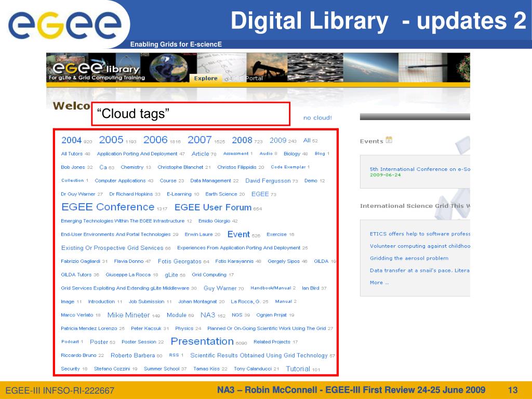
Task: Open the Physics tag
Action: 184,328
